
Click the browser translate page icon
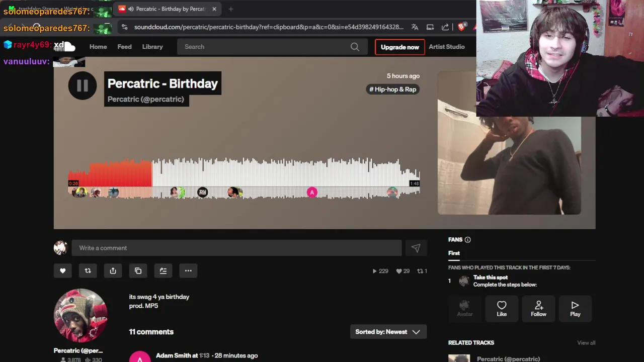click(x=415, y=27)
